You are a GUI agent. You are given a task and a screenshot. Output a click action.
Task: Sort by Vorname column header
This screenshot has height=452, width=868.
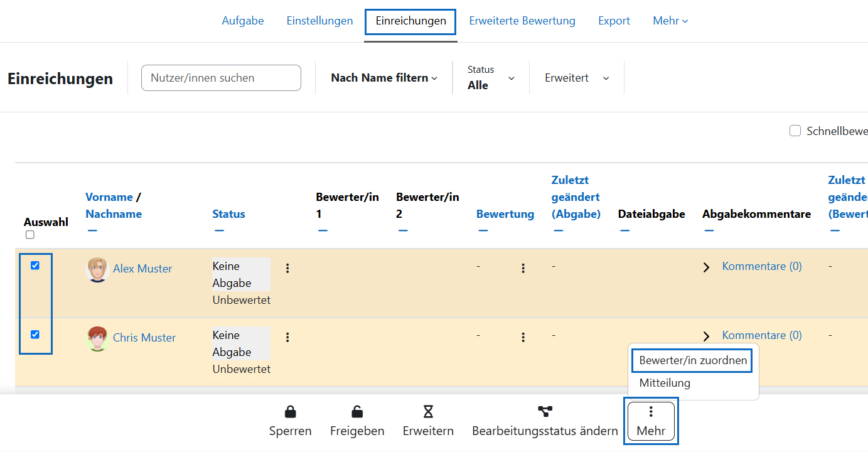tap(109, 197)
